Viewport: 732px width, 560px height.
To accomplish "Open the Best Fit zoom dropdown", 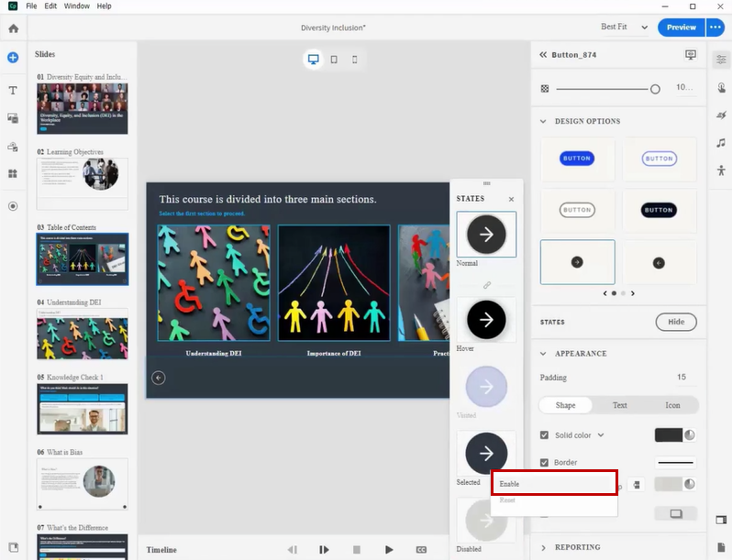I will 625,27.
